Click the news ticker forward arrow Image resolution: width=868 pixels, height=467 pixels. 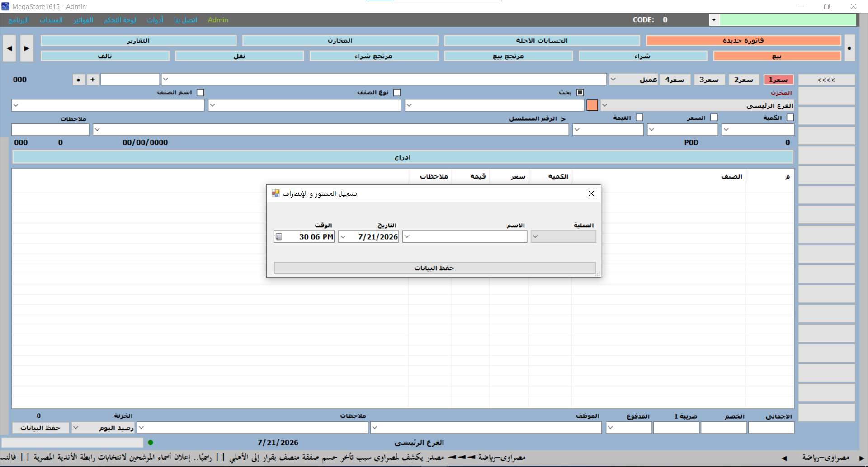pyautogui.click(x=862, y=458)
